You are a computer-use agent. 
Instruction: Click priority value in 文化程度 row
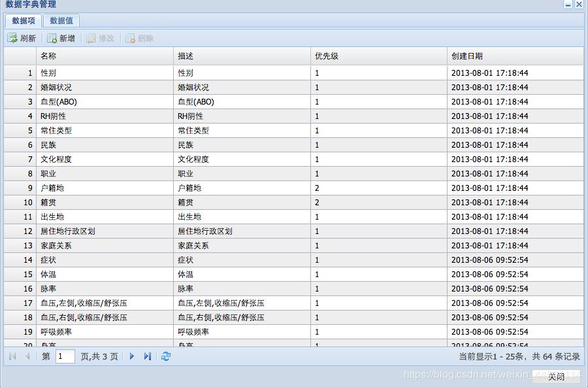pyautogui.click(x=379, y=159)
